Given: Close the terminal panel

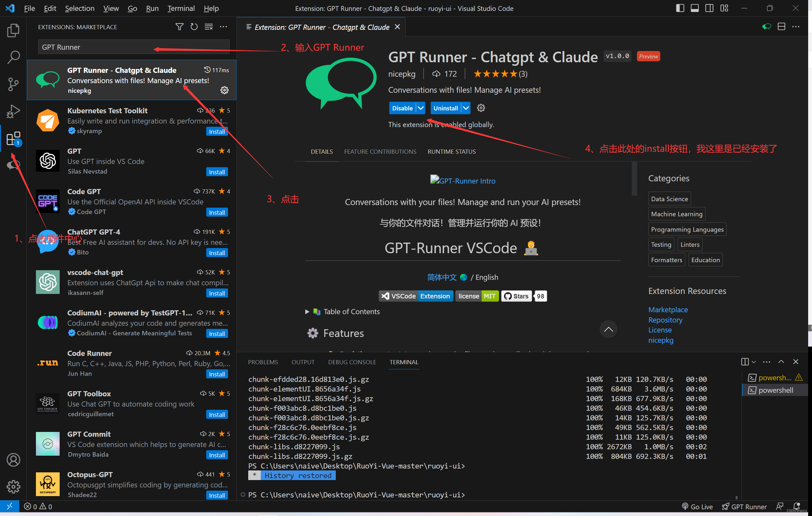Looking at the screenshot, I should 796,362.
